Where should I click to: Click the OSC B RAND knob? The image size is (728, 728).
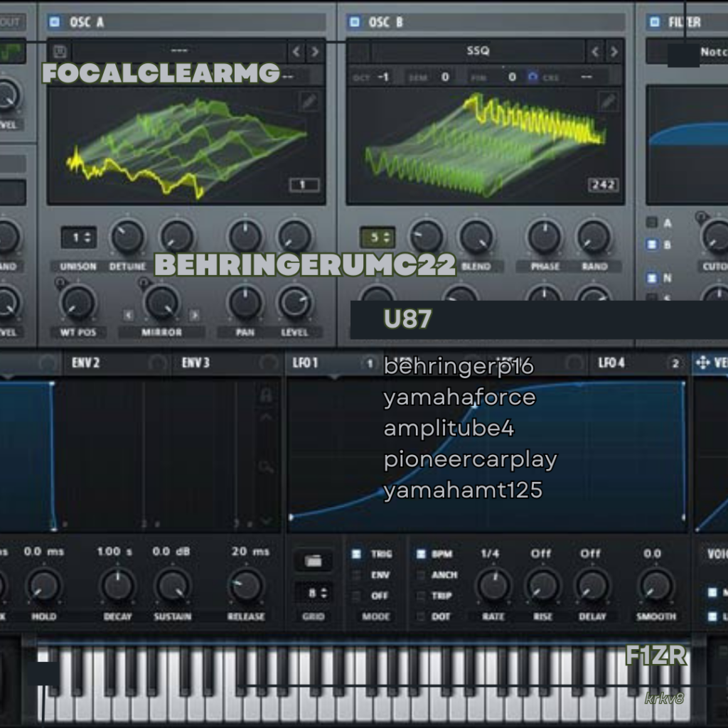[594, 237]
